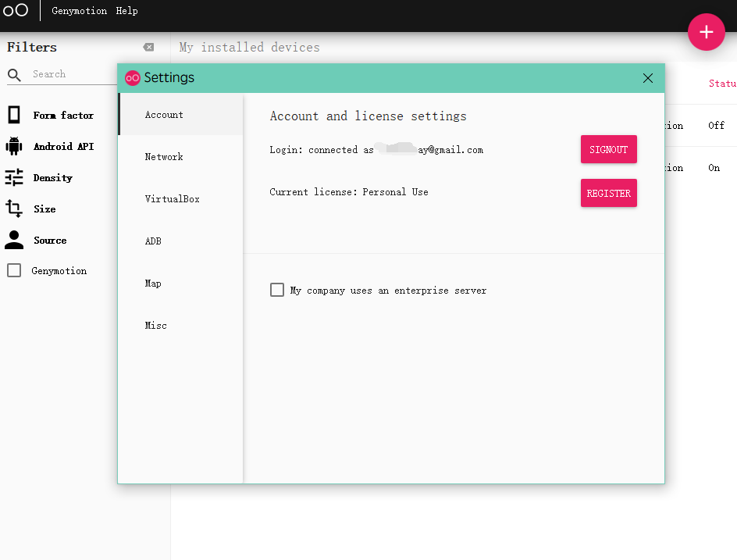The width and height of the screenshot is (737, 560).
Task: Click the Form factor phone icon
Action: pos(14,115)
